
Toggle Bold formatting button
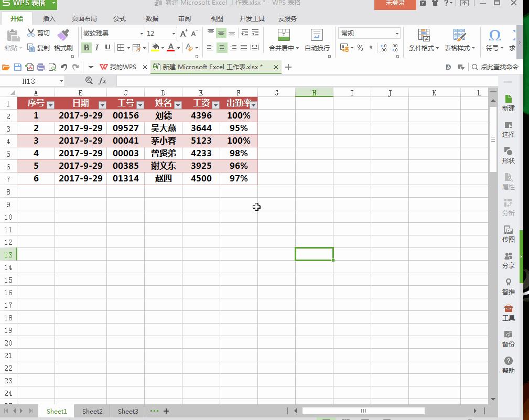pos(87,48)
